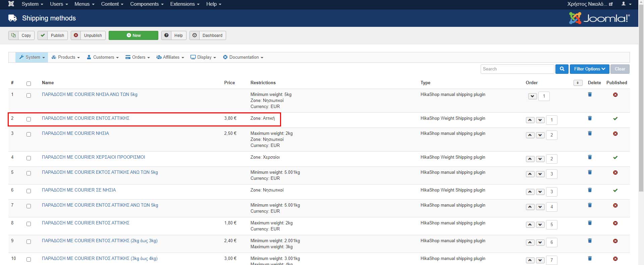
Task: Check the box for row 8
Action: pyautogui.click(x=29, y=224)
